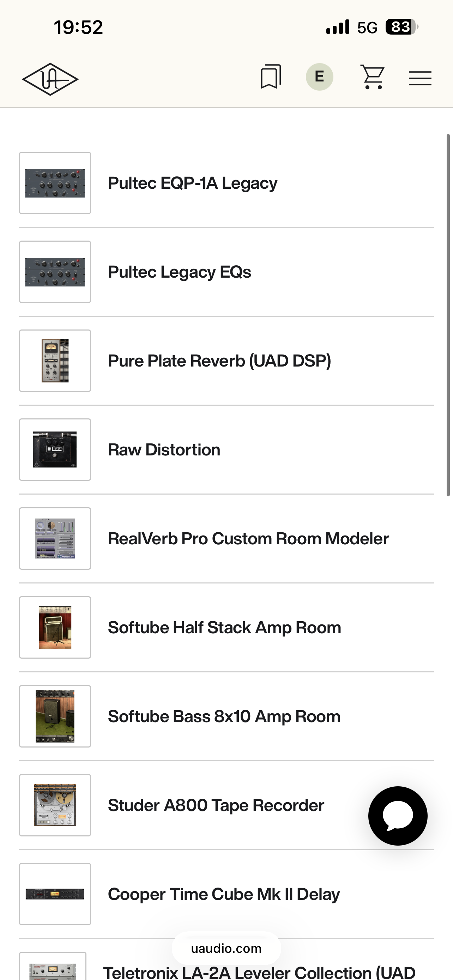Tap the Cooper Time Cube thumbnail
Viewport: 453px width, 980px height.
click(55, 894)
